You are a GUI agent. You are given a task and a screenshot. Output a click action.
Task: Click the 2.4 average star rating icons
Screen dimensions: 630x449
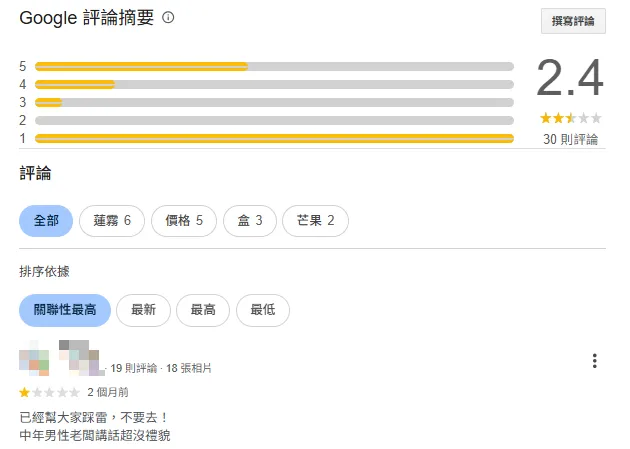click(x=571, y=118)
